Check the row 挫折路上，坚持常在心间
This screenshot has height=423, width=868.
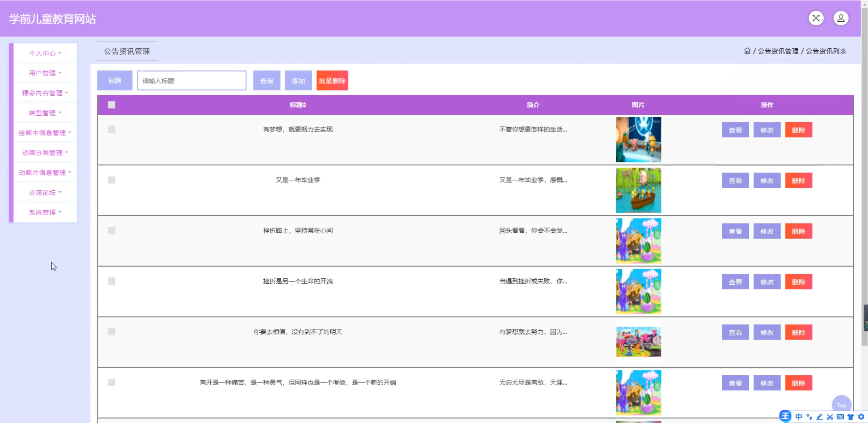pyautogui.click(x=112, y=231)
